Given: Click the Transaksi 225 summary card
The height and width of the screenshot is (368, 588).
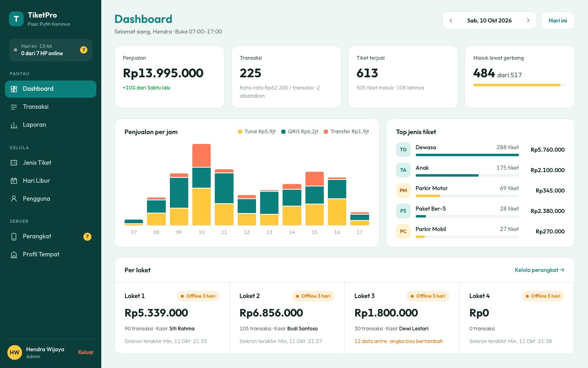Looking at the screenshot, I should click(286, 77).
